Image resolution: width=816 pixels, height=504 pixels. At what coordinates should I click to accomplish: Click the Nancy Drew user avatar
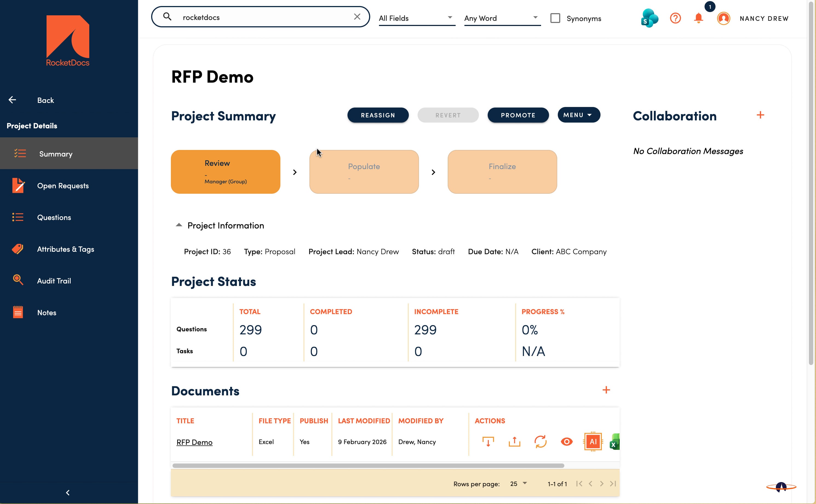[723, 18]
